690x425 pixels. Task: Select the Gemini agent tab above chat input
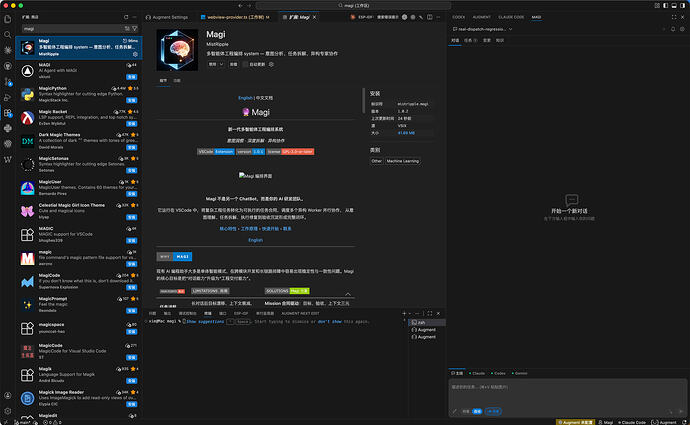tap(519, 373)
